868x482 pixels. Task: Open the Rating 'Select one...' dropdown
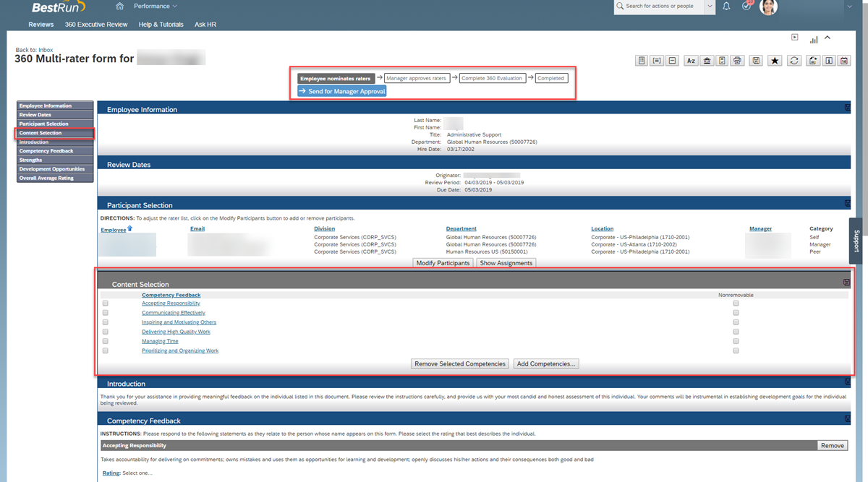[137, 473]
